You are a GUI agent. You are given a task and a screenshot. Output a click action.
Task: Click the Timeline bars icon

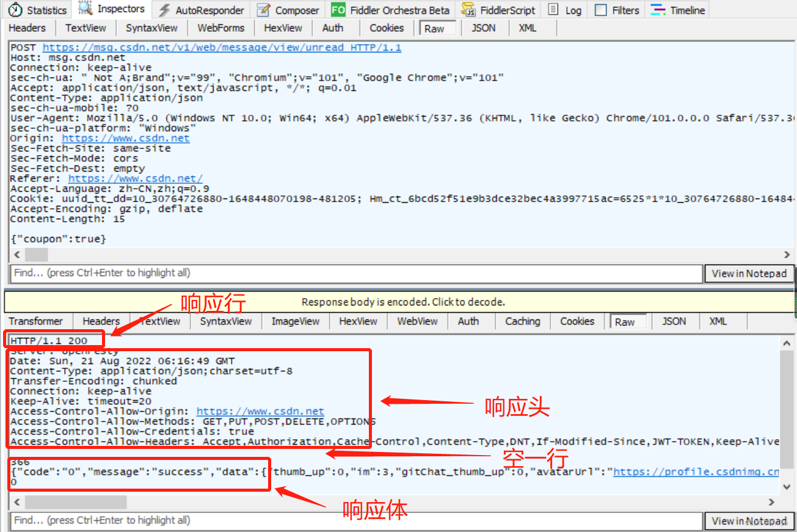[x=658, y=10]
